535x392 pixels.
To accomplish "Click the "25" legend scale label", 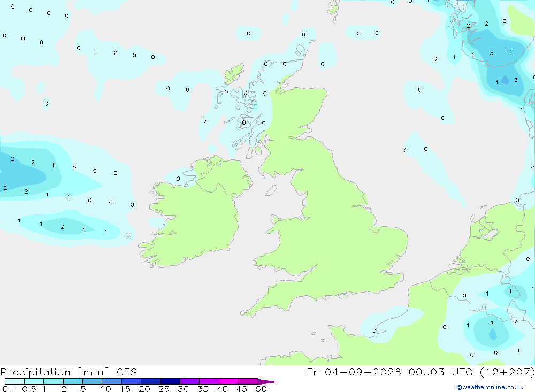I will click(x=164, y=389).
